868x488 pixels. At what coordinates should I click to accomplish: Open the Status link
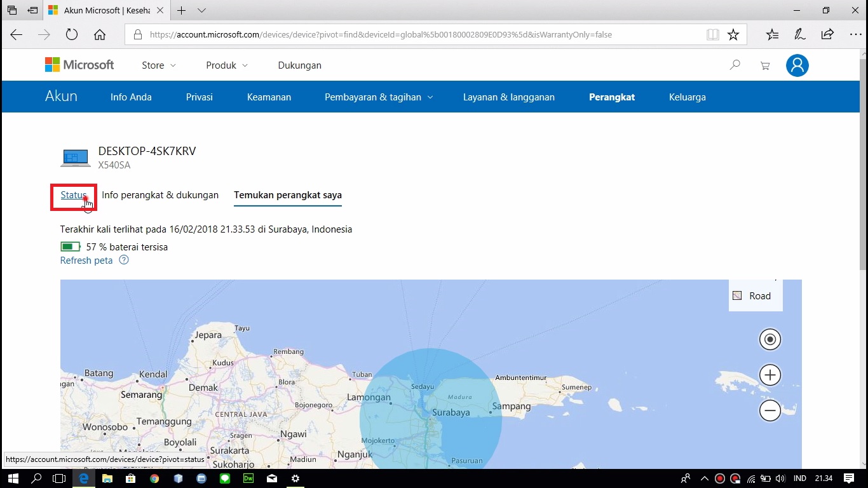tap(73, 195)
